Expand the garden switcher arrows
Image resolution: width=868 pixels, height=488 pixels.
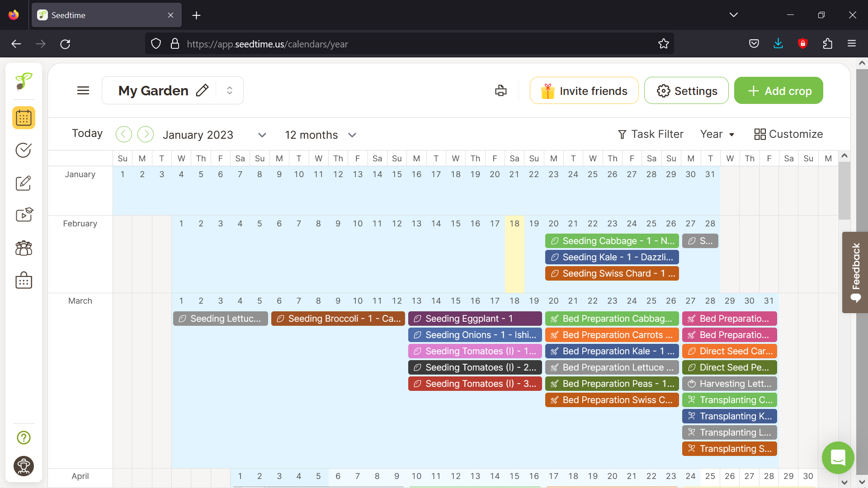pyautogui.click(x=230, y=90)
